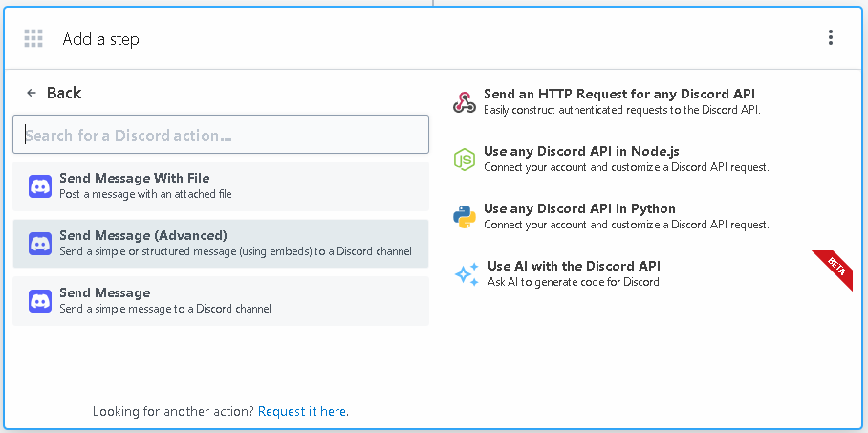868x433 pixels.
Task: Go Back to the previous app list
Action: tap(54, 93)
